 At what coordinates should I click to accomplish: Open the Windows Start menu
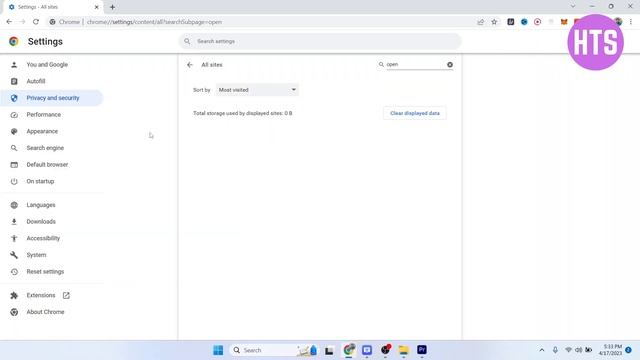(x=218, y=350)
